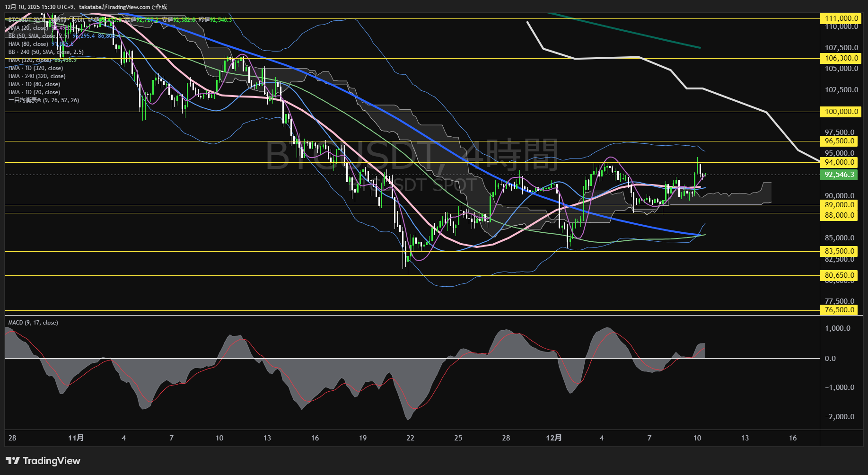
Task: Click the HMA · 1D (80, close) legend
Action: (x=34, y=84)
